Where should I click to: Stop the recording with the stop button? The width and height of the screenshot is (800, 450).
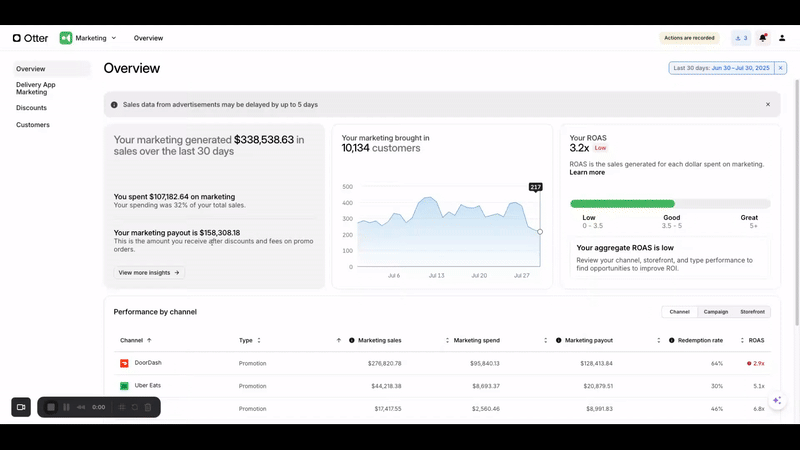pos(51,407)
